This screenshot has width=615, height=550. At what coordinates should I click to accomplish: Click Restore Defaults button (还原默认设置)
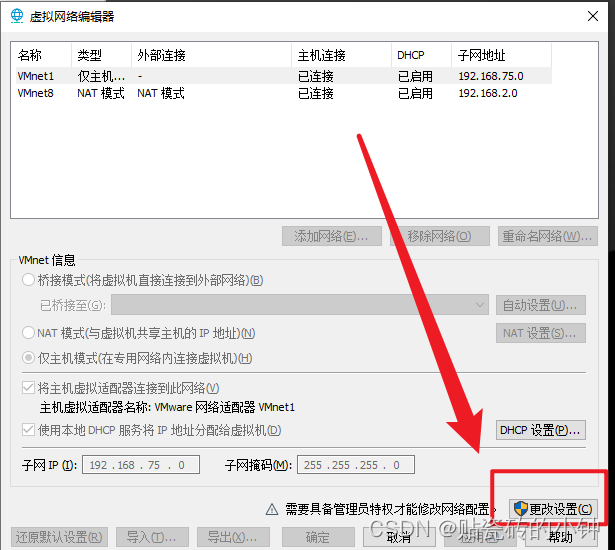coord(59,537)
